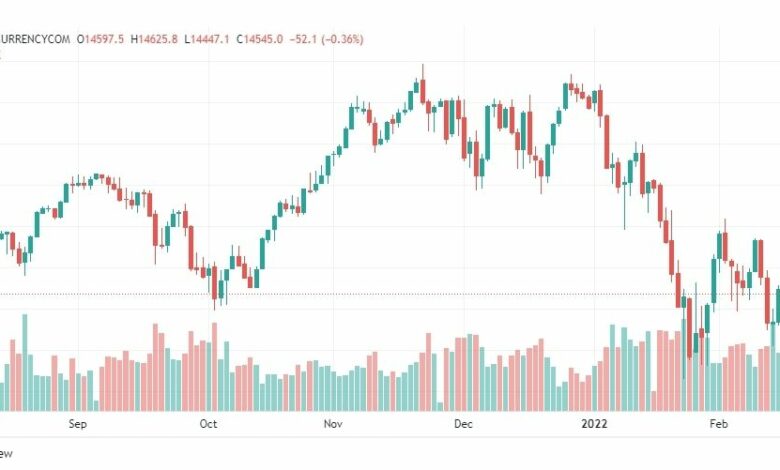780x470 pixels.
Task: Click the tallest volume bar left of Sep
Action: [x=25, y=363]
